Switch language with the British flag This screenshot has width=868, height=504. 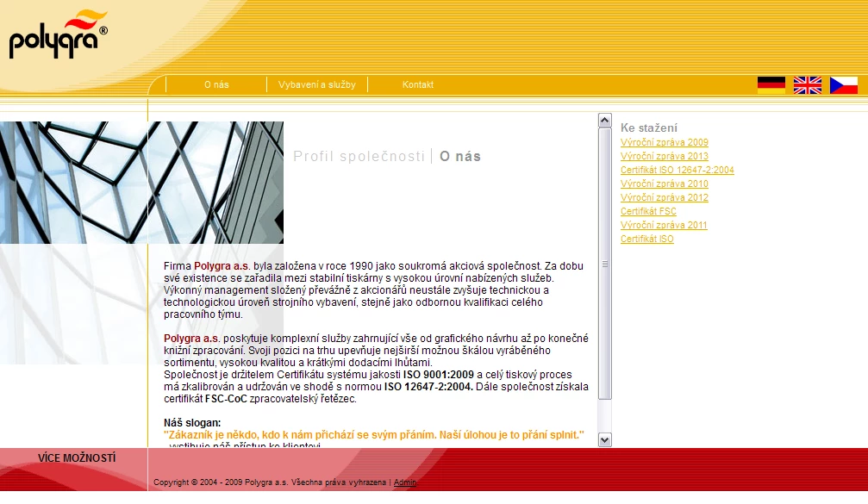(807, 85)
